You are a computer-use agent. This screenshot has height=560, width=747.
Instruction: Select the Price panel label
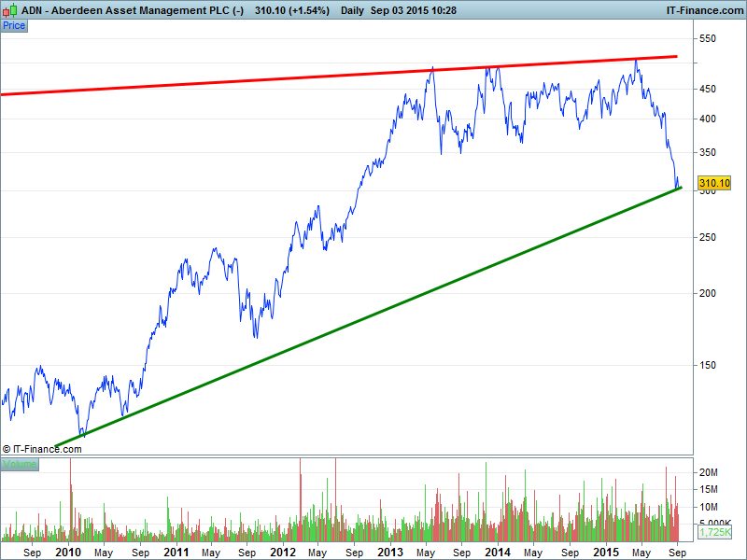click(14, 25)
